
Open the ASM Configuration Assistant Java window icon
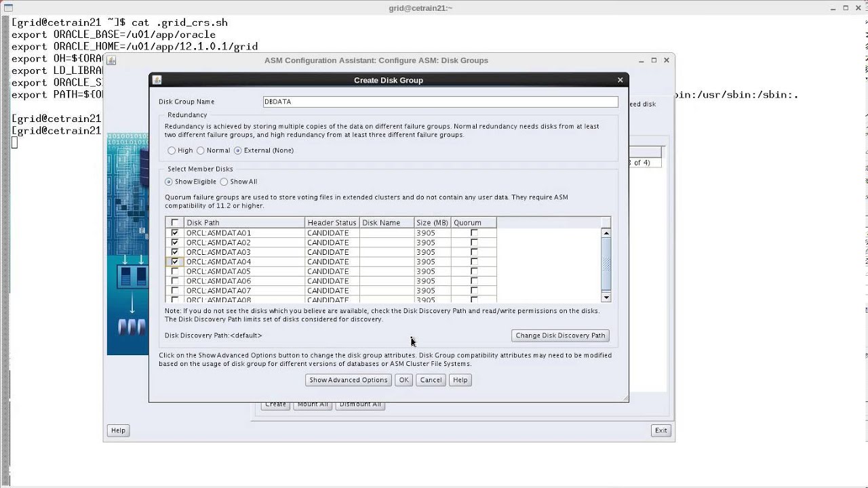[111, 60]
